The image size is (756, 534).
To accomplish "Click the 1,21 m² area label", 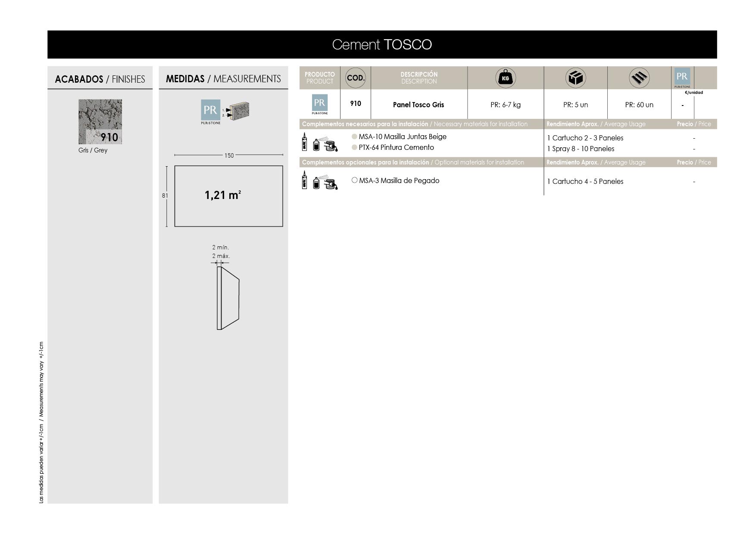I will click(x=223, y=195).
